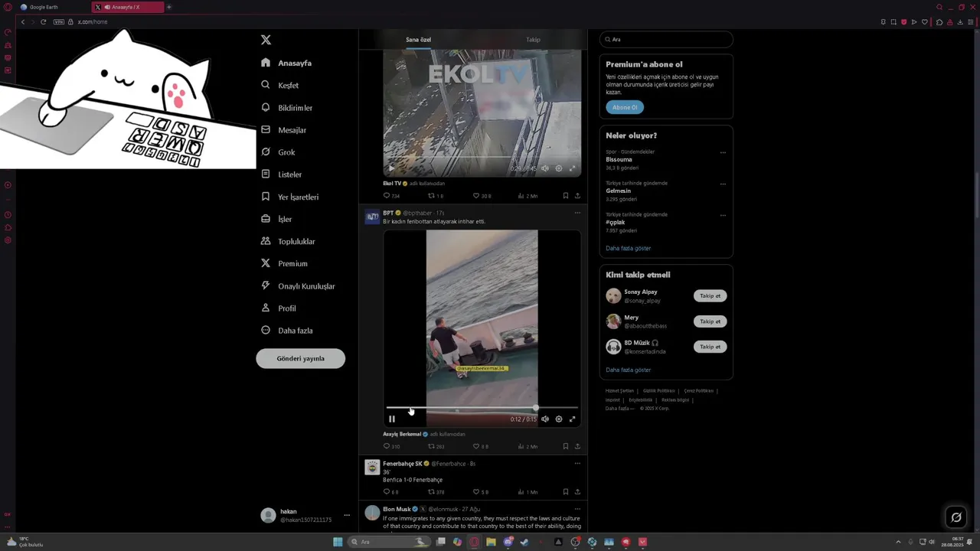Click Daha fazla göster under follow suggestions

[629, 370]
